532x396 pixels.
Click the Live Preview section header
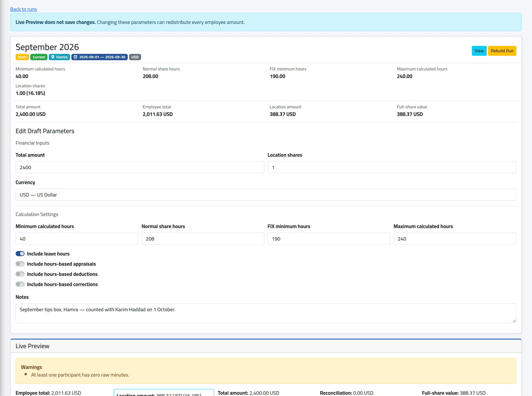pos(266,346)
